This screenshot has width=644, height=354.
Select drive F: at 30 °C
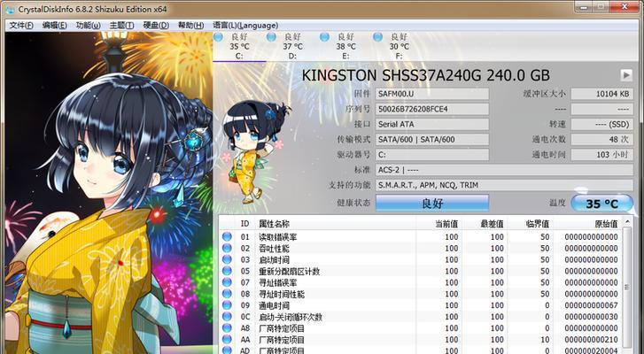tap(400, 46)
